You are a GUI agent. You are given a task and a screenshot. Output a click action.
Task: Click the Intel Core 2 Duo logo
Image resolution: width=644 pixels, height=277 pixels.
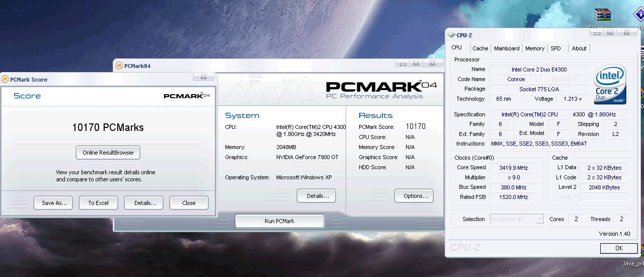click(610, 85)
